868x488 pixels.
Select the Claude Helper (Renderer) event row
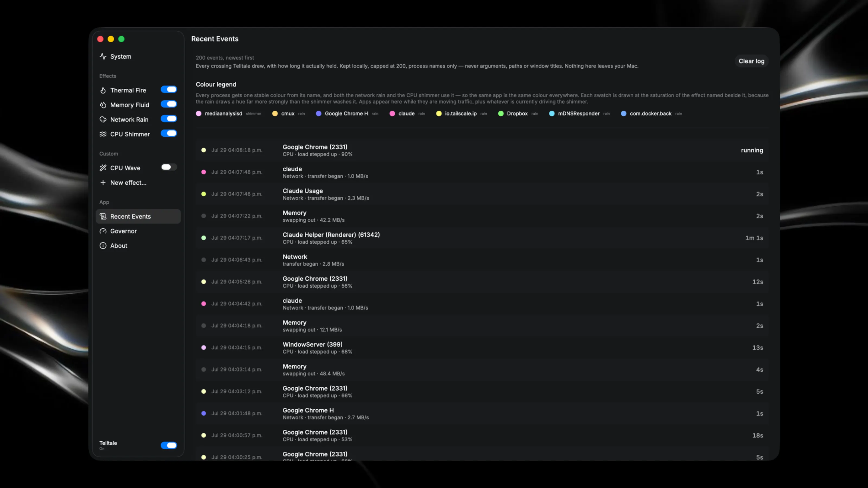[x=482, y=238]
